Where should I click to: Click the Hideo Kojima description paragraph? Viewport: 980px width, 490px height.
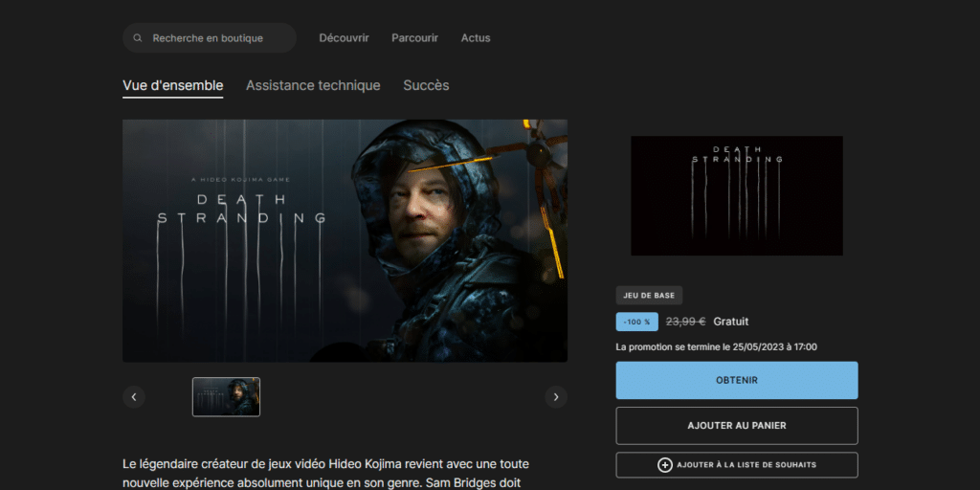[325, 473]
